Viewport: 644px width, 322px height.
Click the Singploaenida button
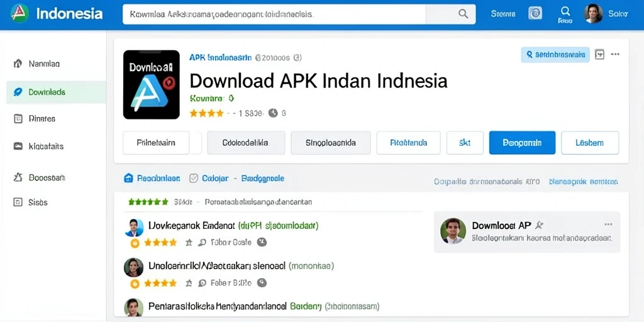331,143
